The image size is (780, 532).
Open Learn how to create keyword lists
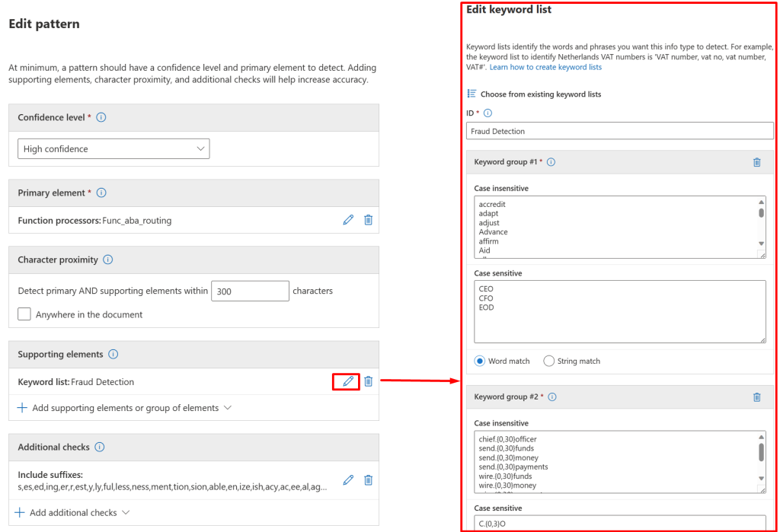coord(545,67)
